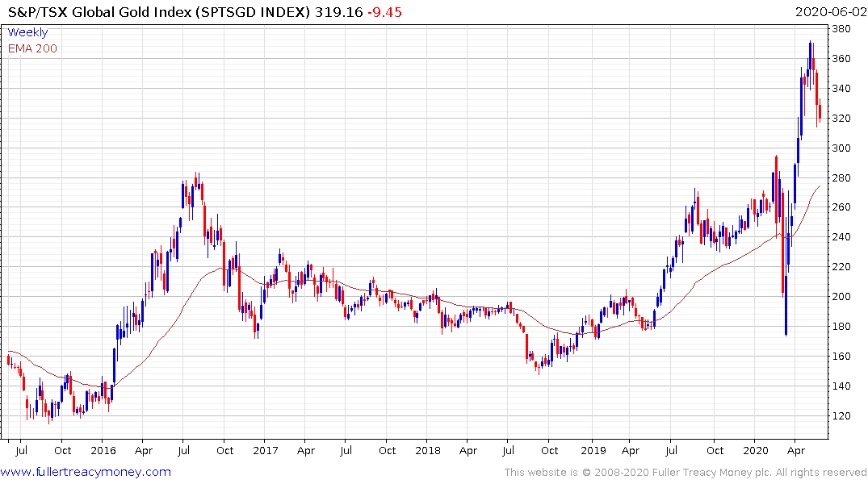Click the '2017' time axis label
Image resolution: width=868 pixels, height=484 pixels.
click(x=265, y=451)
